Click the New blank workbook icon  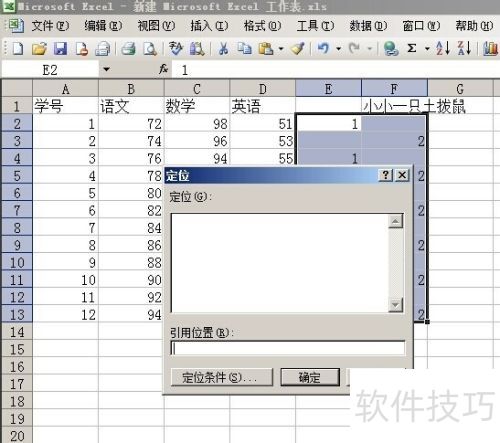click(x=18, y=49)
